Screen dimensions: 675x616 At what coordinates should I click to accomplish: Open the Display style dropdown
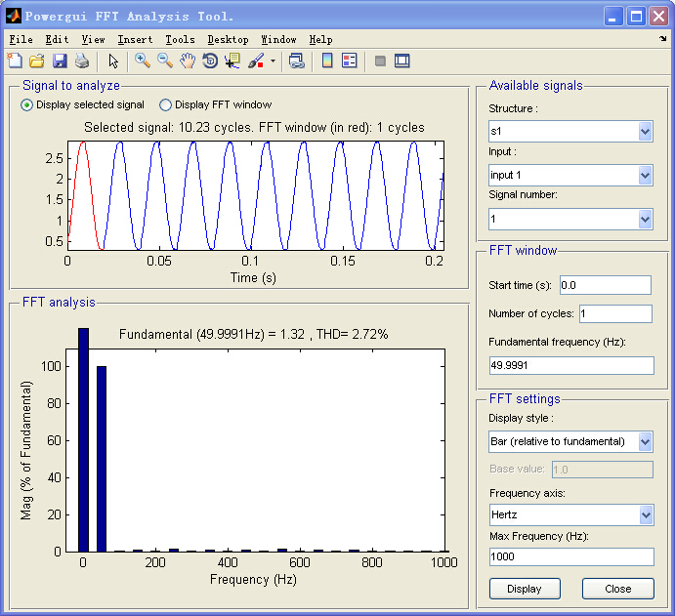click(645, 441)
